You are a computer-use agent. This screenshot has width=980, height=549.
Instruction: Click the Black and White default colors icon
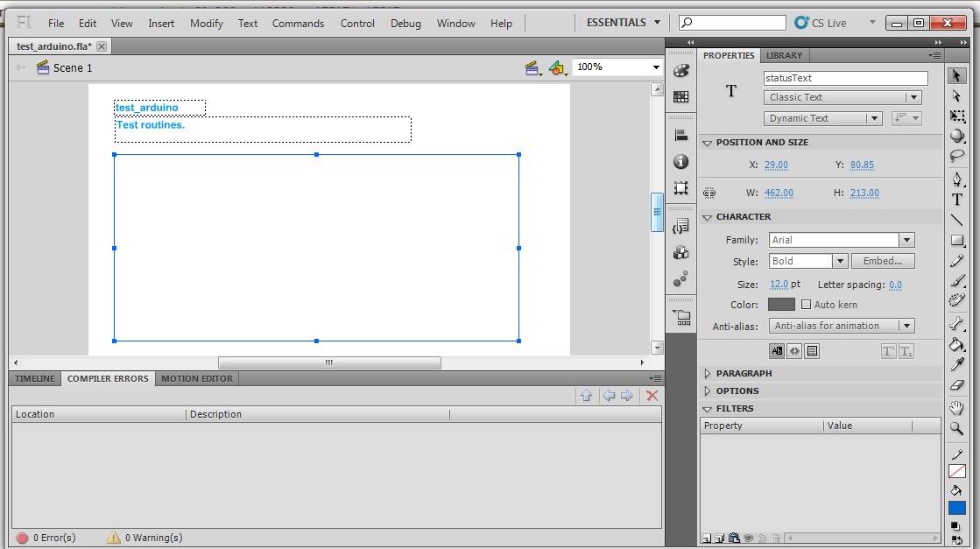click(x=955, y=526)
